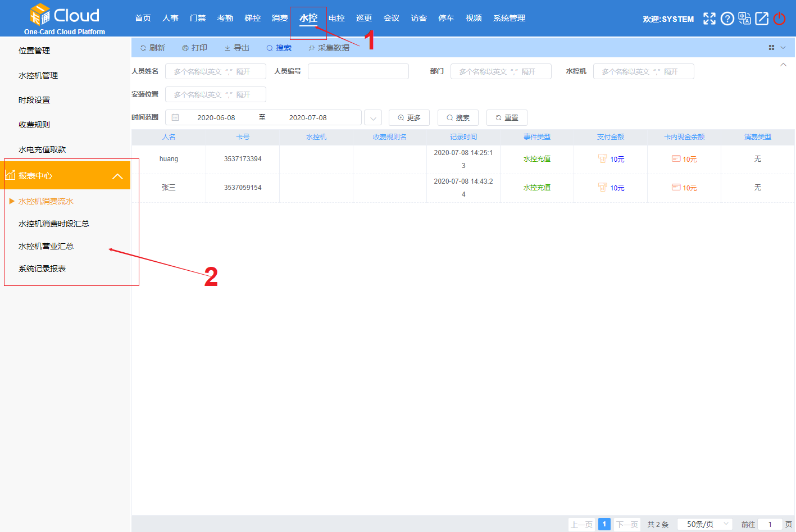Click the 刷新 refresh toolbar button

point(153,48)
